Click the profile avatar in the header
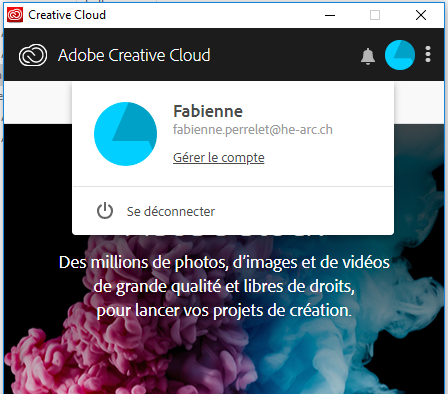This screenshot has width=448, height=394. tap(400, 55)
